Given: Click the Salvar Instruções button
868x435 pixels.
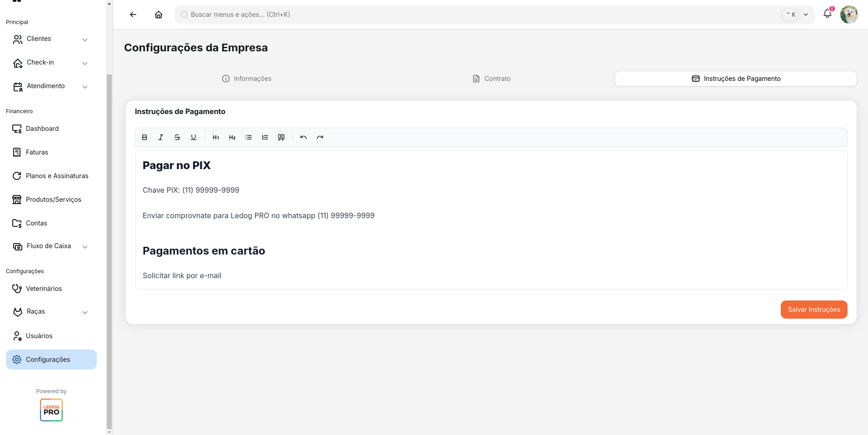Looking at the screenshot, I should point(813,310).
